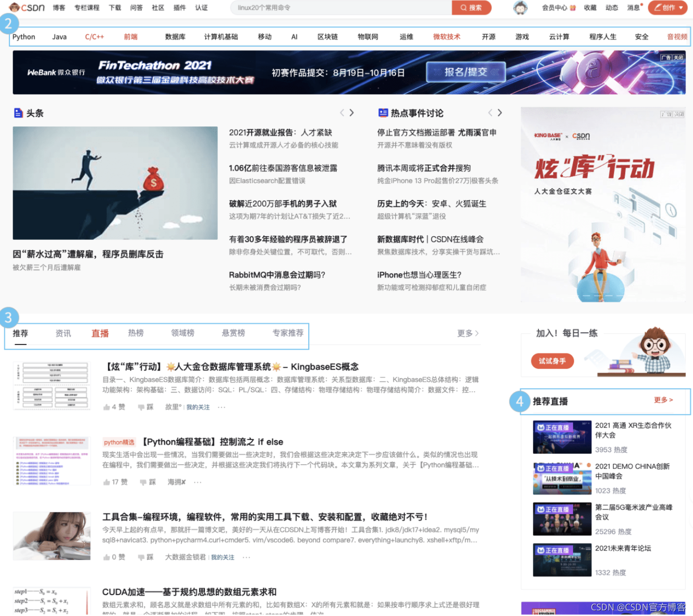The width and height of the screenshot is (693, 616).
Task: Select the Java category
Action: (x=59, y=37)
